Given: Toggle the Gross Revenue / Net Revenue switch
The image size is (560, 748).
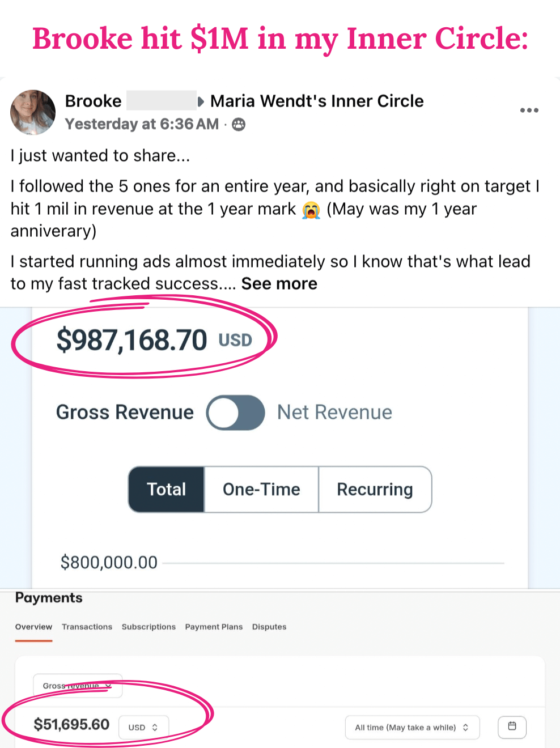Looking at the screenshot, I should [x=235, y=413].
